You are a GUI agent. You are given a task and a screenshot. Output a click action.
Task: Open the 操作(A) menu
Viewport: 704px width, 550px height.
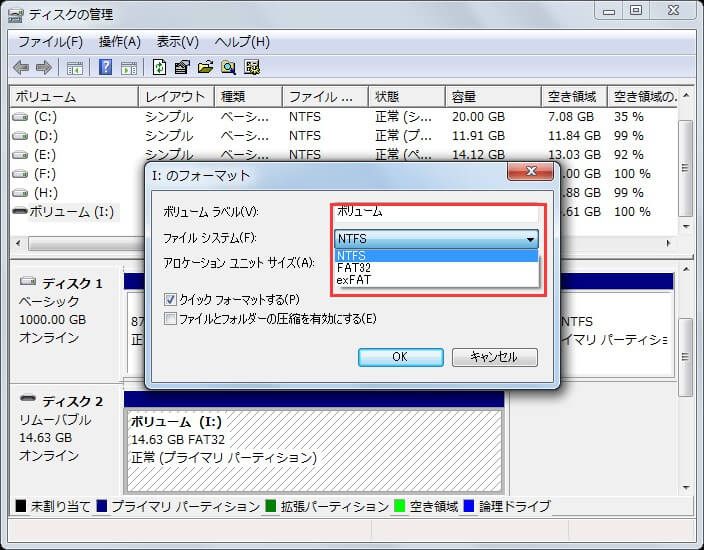(119, 42)
